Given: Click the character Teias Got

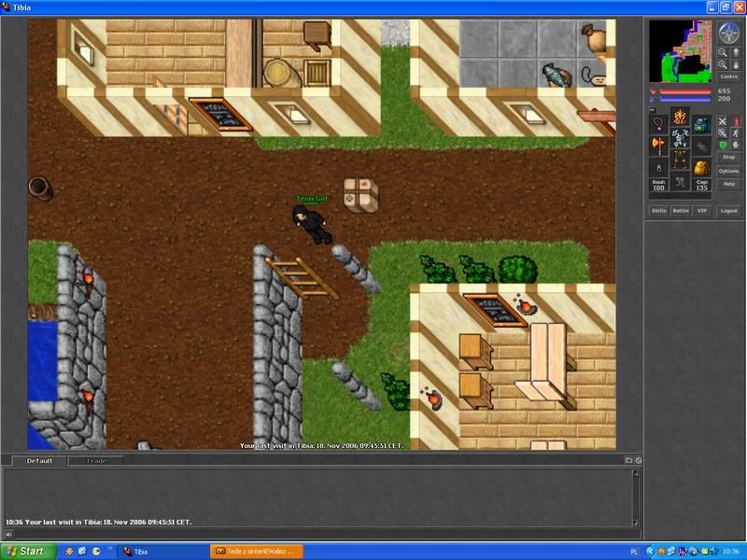Looking at the screenshot, I should tap(312, 224).
